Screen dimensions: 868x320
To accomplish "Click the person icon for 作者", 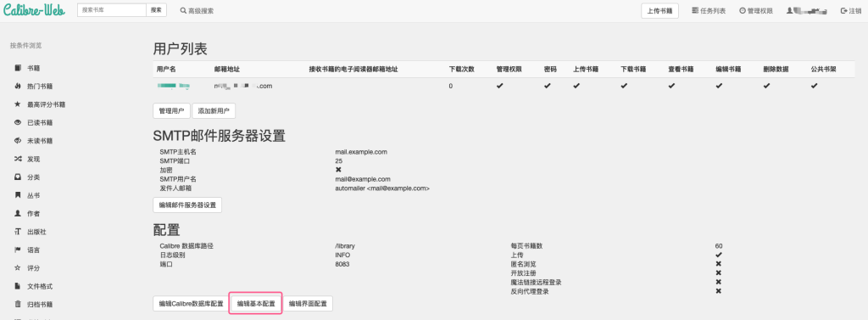I will (x=18, y=214).
